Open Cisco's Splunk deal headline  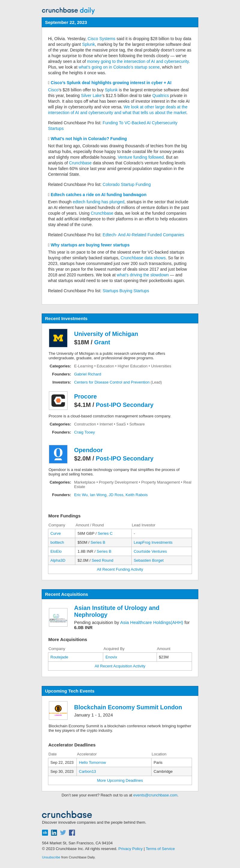(111, 83)
